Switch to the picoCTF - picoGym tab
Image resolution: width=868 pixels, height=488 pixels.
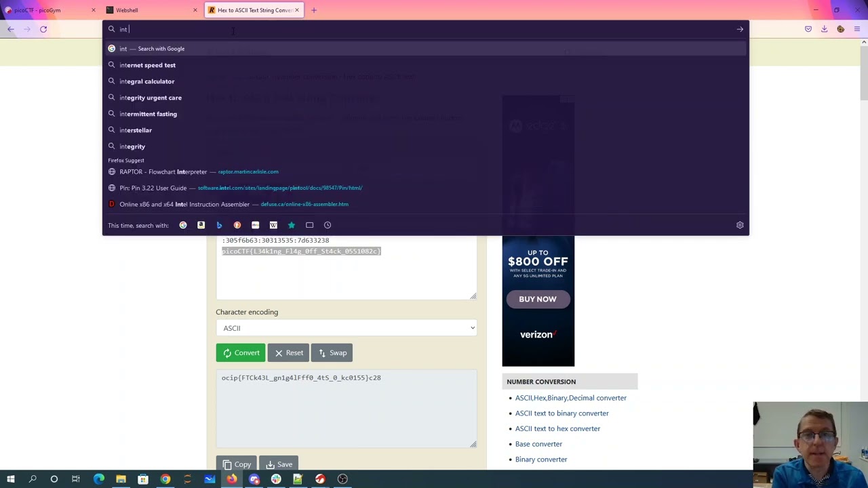[50, 10]
